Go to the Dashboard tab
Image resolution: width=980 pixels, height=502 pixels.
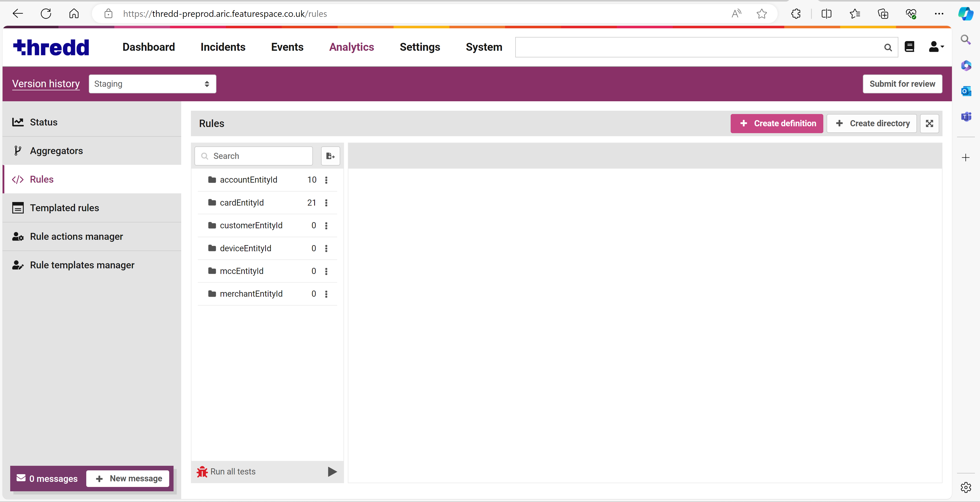148,47
